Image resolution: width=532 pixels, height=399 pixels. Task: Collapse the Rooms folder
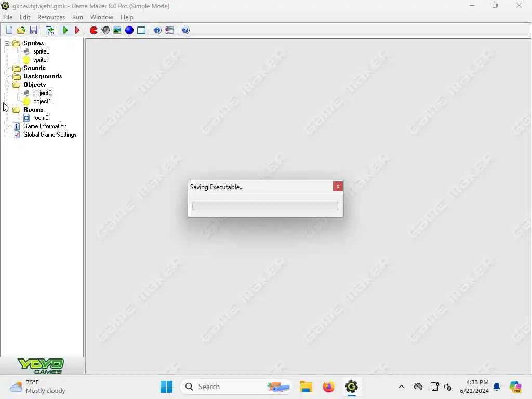point(7,110)
